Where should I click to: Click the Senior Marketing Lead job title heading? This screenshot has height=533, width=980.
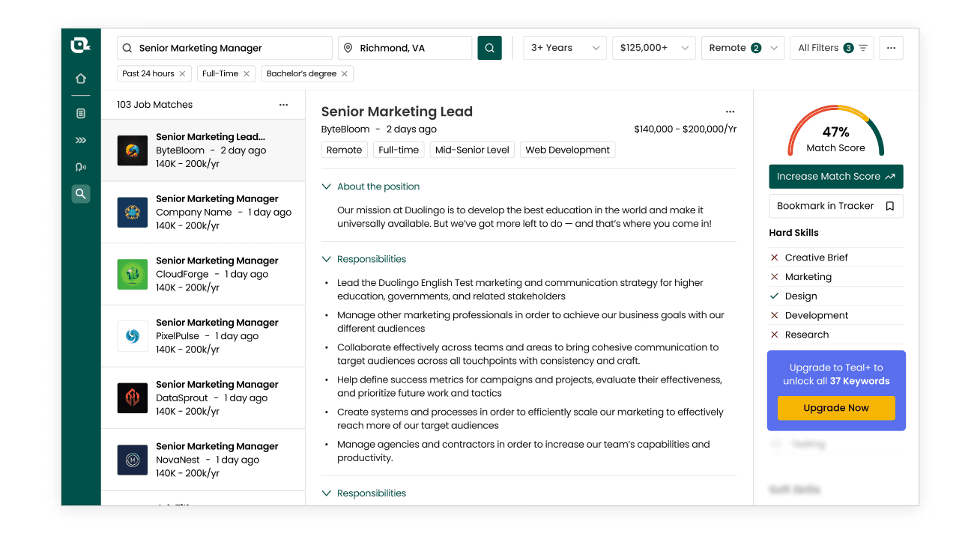click(x=397, y=112)
